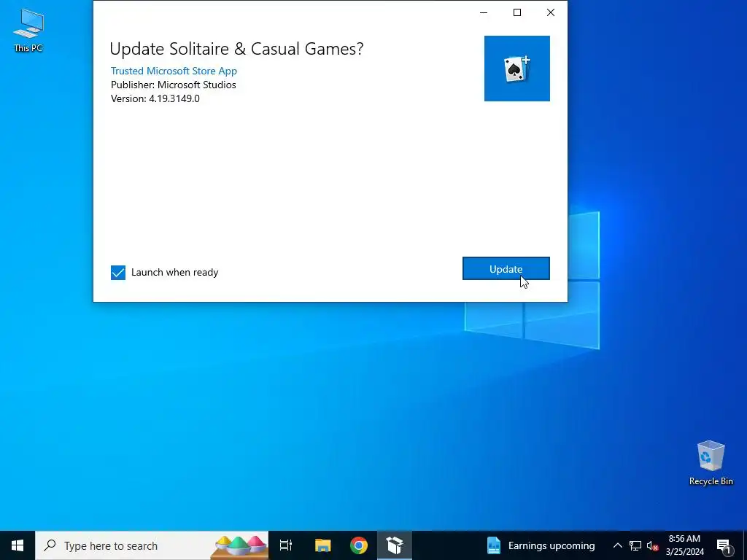Click the network status tray icon
The width and height of the screenshot is (747, 560).
coord(635,545)
